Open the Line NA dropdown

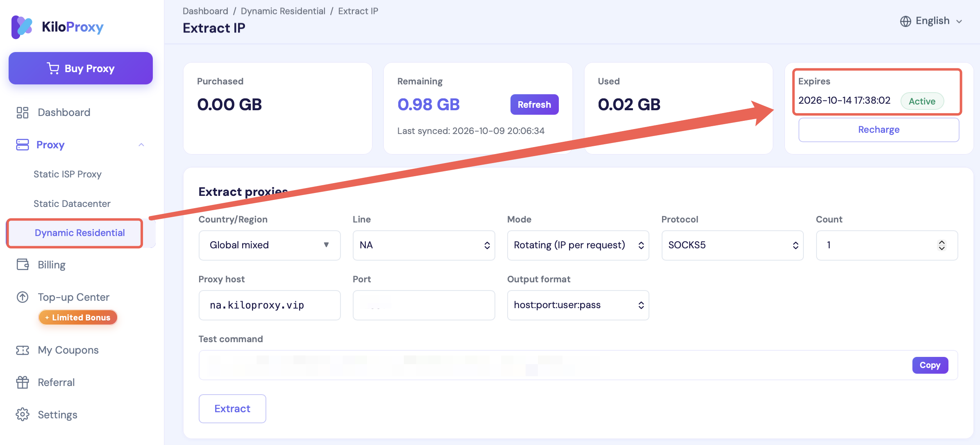tap(424, 245)
